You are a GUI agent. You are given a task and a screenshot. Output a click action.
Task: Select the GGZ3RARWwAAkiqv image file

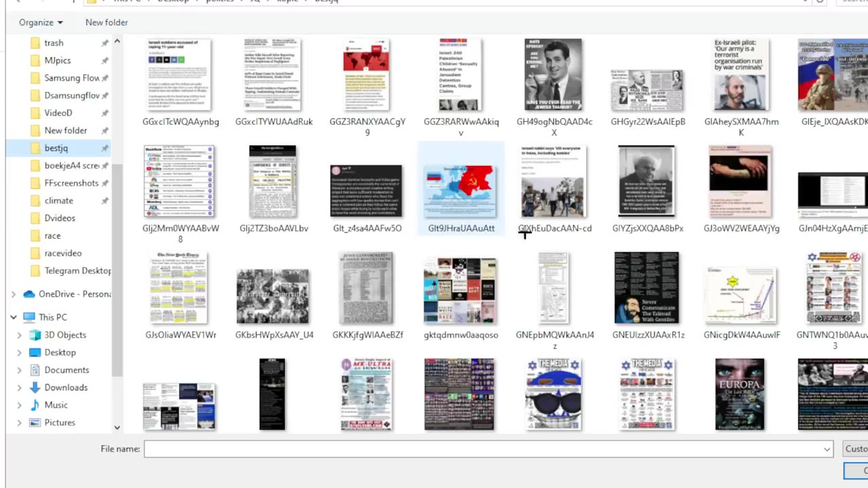coord(461,87)
